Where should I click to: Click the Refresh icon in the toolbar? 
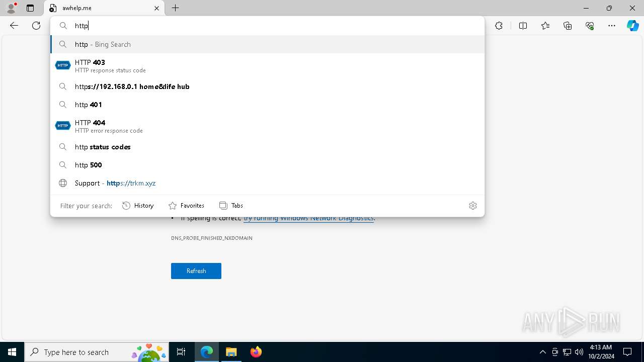(36, 26)
